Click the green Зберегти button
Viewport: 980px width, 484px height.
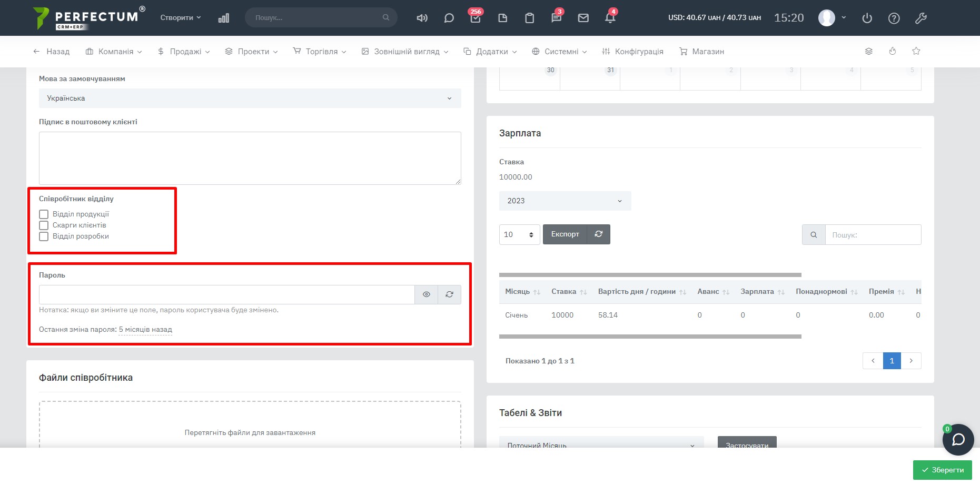[x=942, y=470]
